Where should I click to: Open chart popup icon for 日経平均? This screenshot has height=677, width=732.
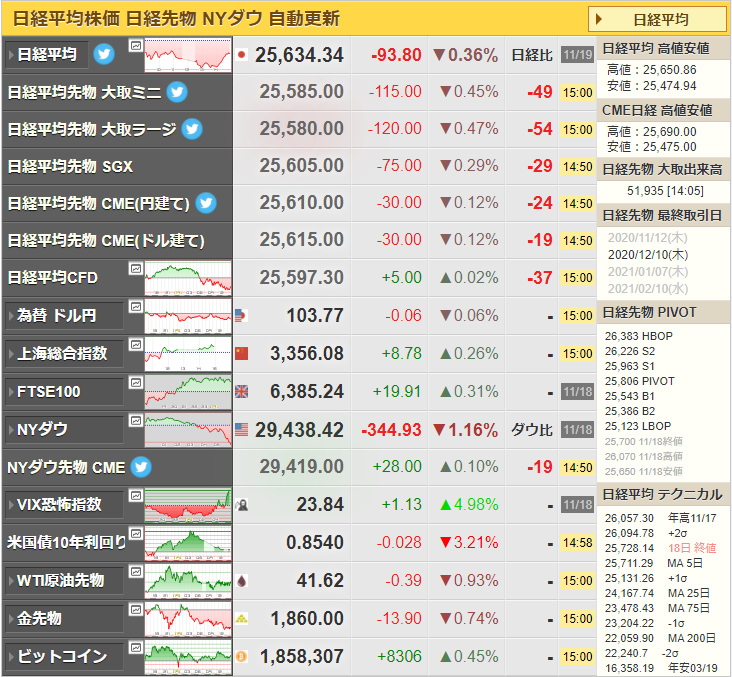[135, 45]
